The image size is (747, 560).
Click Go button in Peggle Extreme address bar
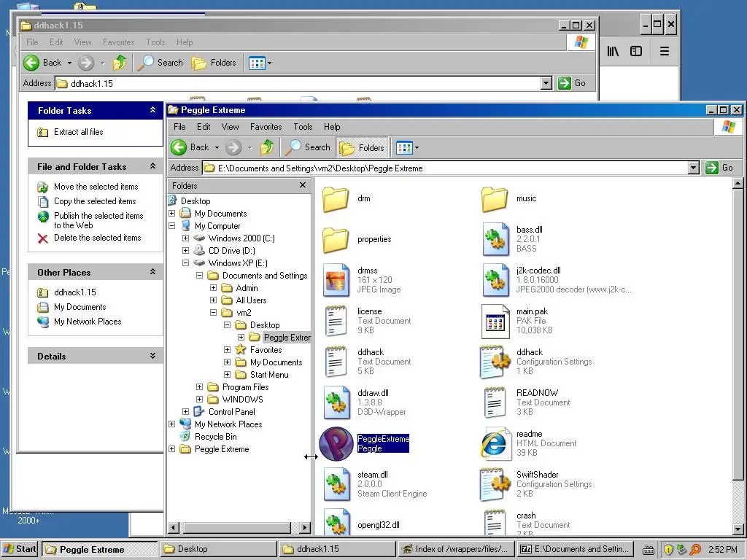pyautogui.click(x=720, y=168)
